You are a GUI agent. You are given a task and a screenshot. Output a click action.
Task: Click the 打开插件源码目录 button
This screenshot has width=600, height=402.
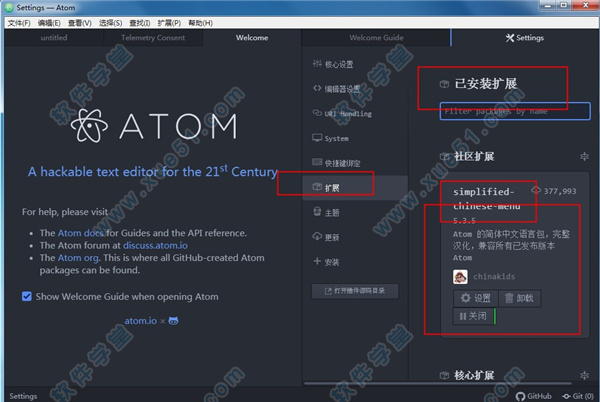pyautogui.click(x=355, y=291)
